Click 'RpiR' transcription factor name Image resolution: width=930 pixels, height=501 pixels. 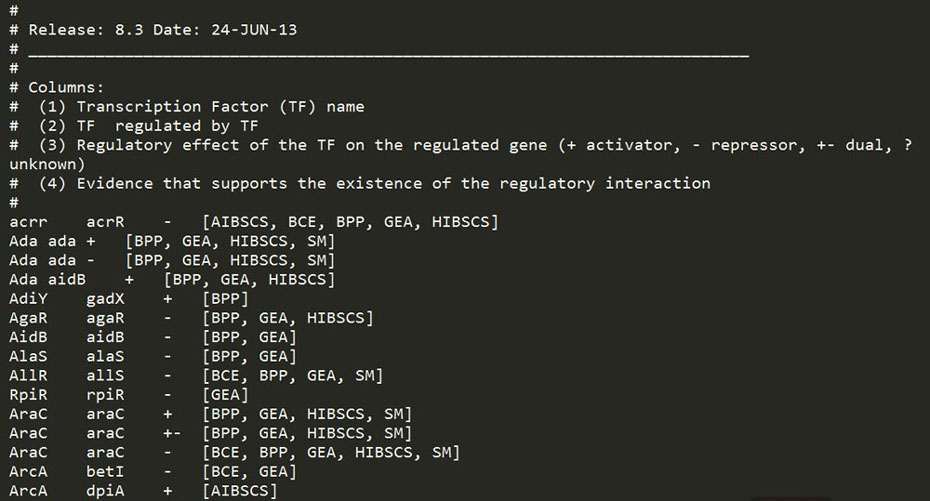click(28, 395)
